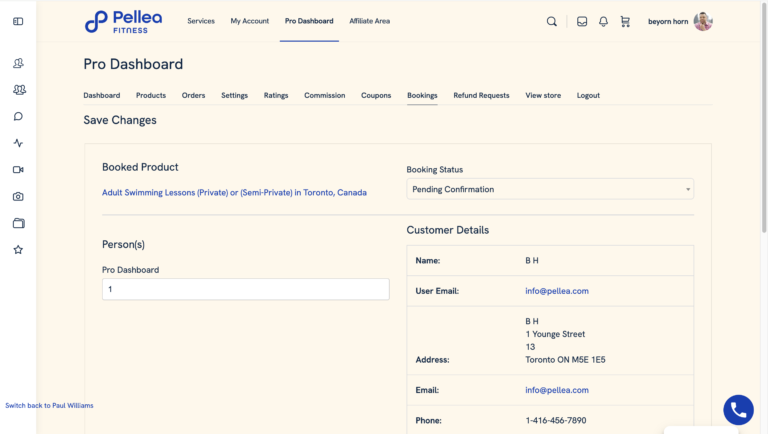The height and width of the screenshot is (434, 768).
Task: Open the profile icon in sidebar
Action: click(18, 63)
